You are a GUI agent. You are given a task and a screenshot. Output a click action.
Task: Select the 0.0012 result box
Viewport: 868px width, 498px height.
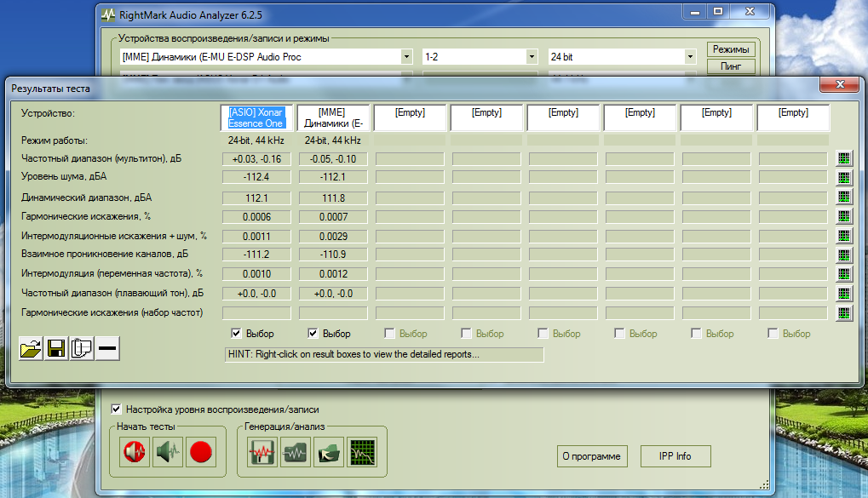click(333, 274)
